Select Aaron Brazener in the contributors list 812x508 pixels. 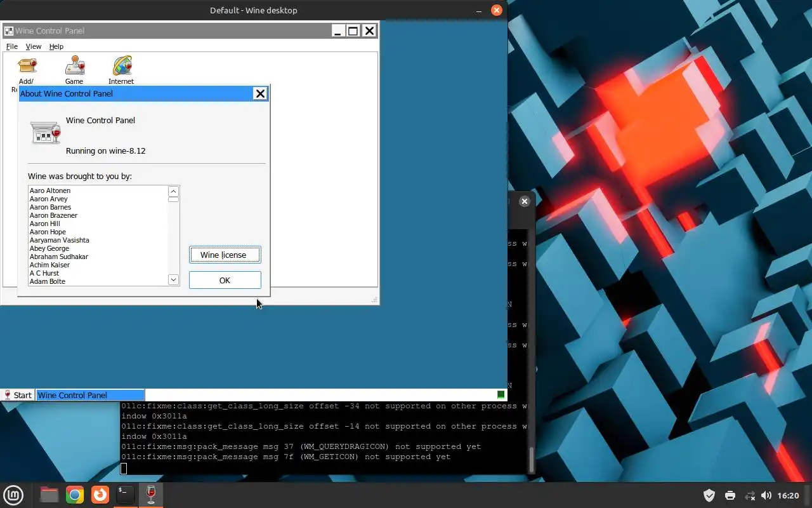[53, 215]
